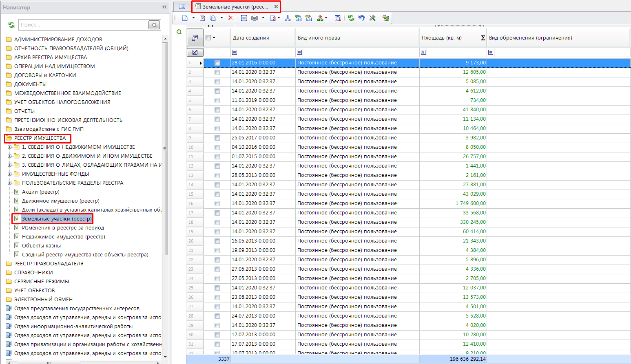Click the yellow-green table export icon

[x=385, y=18]
